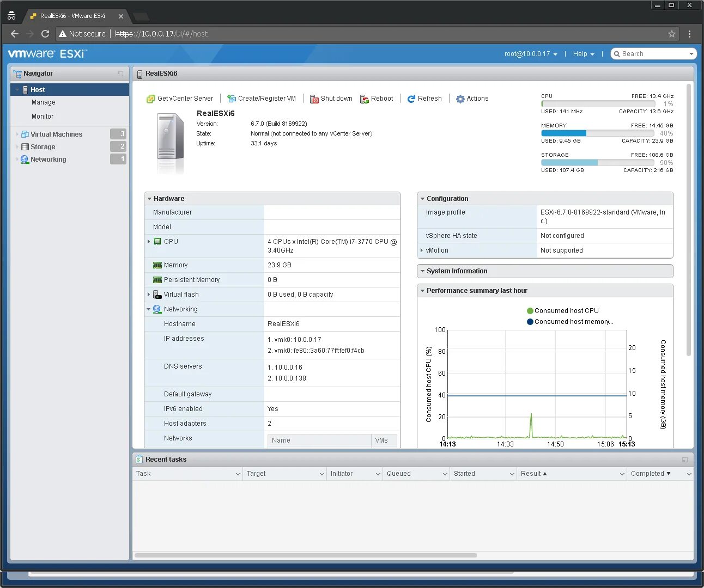Click the browser address bar URL
Image resolution: width=704 pixels, height=588 pixels.
coord(161,34)
